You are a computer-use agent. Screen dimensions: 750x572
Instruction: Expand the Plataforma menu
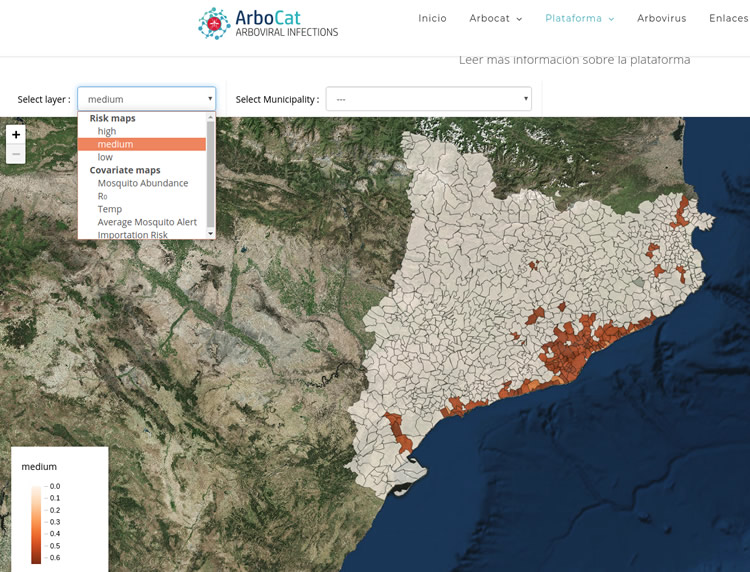coord(579,18)
